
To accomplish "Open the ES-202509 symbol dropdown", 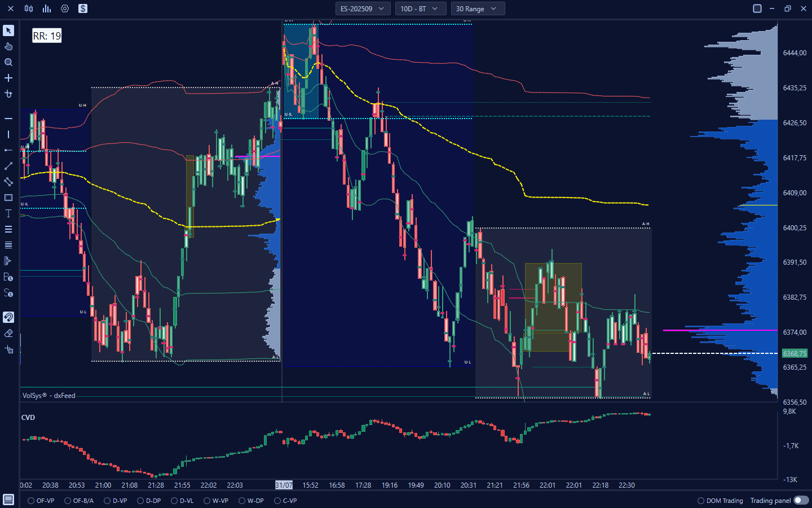I will click(x=362, y=8).
